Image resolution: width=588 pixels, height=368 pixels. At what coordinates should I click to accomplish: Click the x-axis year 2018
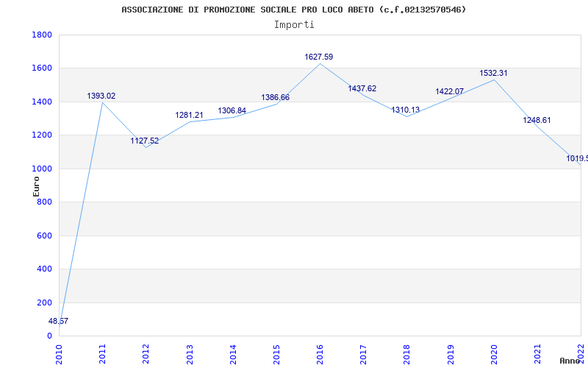click(x=407, y=354)
